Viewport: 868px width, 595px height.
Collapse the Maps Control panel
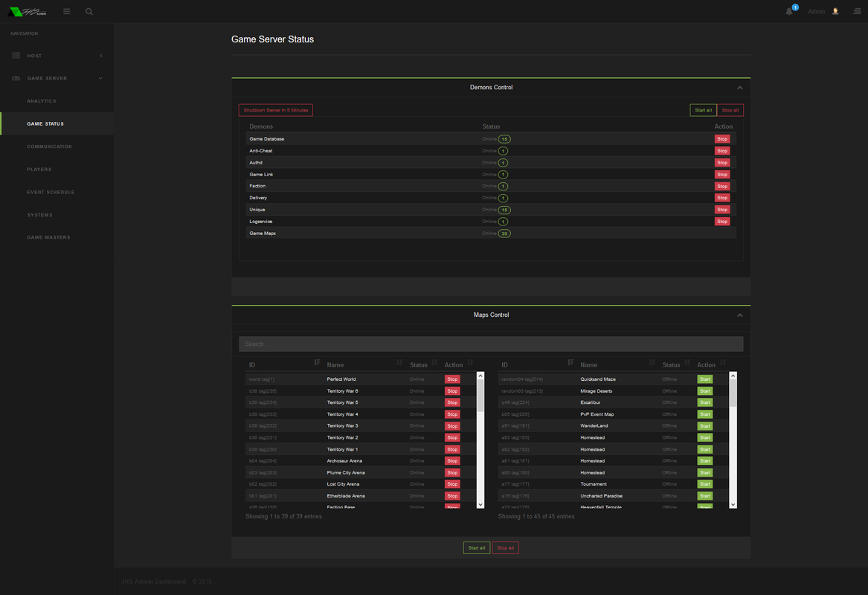coord(739,315)
